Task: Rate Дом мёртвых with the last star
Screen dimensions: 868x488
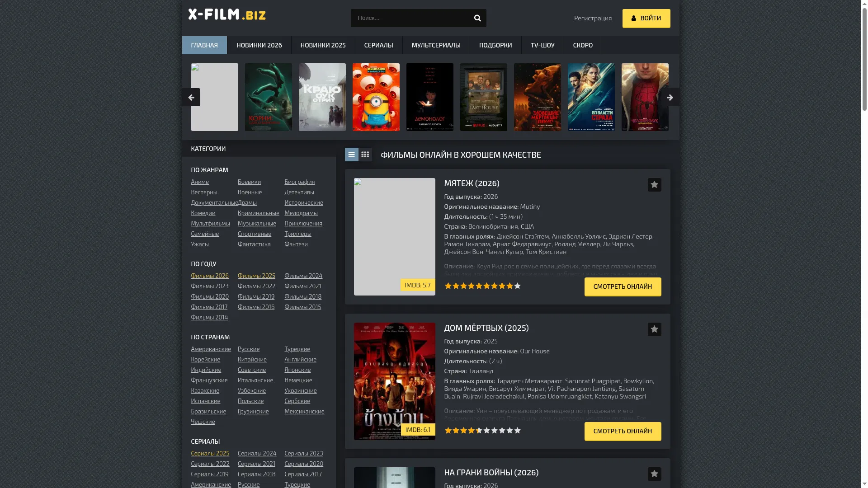Action: 517,431
